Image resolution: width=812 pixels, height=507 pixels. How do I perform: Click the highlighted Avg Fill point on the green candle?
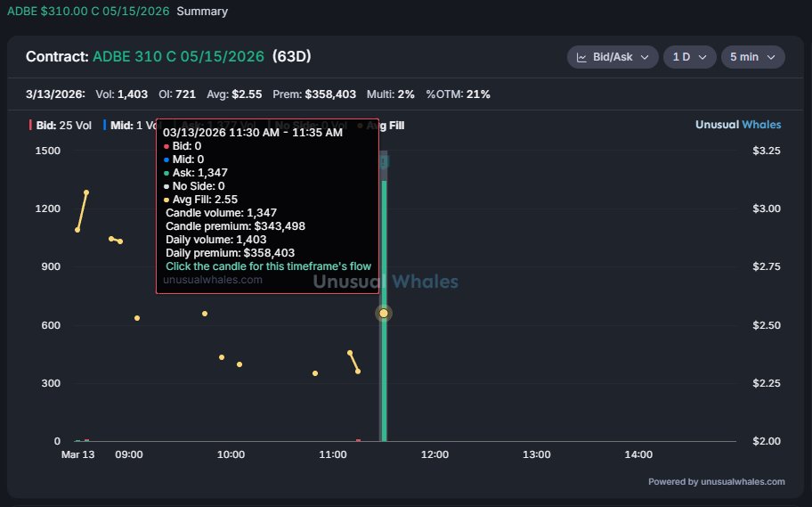coord(384,313)
